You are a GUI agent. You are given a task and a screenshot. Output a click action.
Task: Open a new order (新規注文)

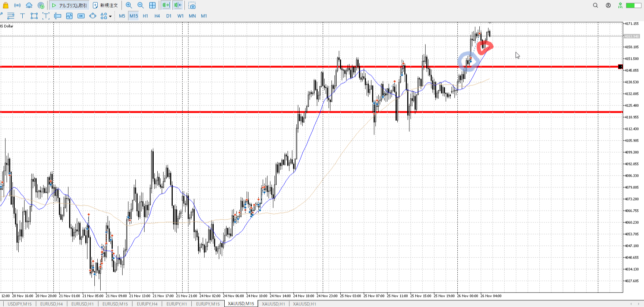pos(105,5)
